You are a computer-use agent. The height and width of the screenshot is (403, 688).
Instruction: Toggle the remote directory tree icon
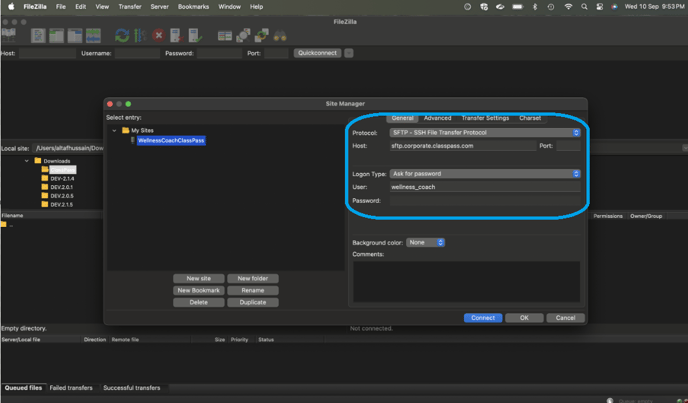75,36
